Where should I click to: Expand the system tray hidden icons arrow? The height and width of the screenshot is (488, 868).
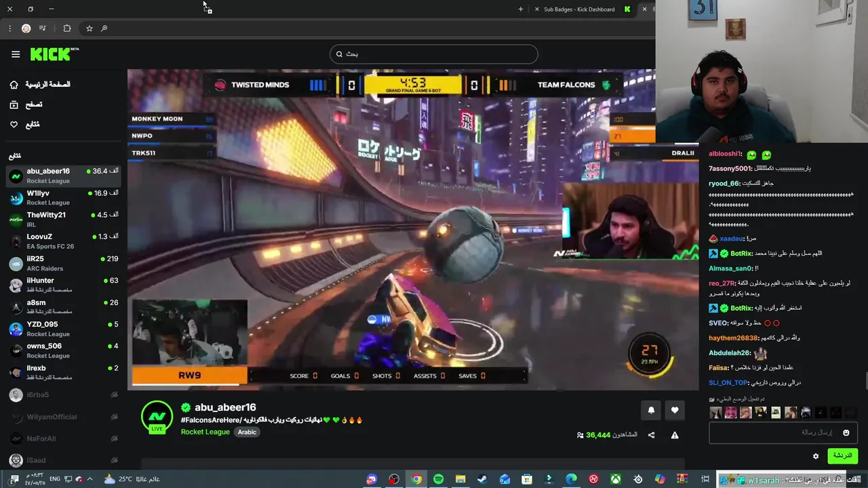pos(90,479)
